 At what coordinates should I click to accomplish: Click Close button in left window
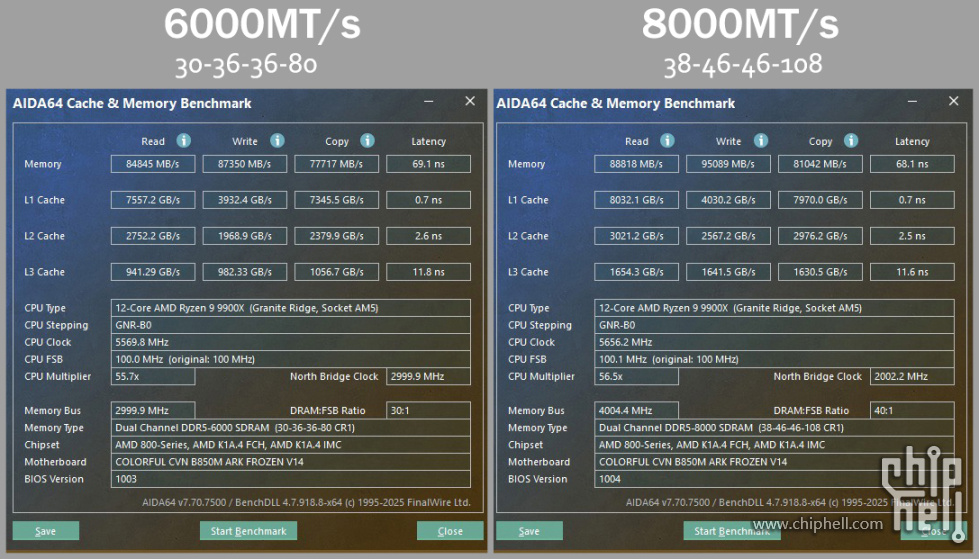pyautogui.click(x=450, y=531)
